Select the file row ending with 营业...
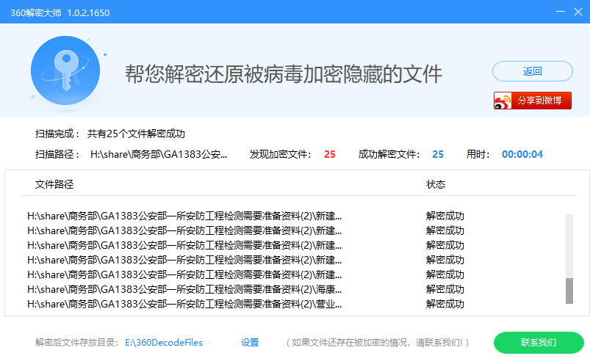The image size is (590, 364). (184, 304)
